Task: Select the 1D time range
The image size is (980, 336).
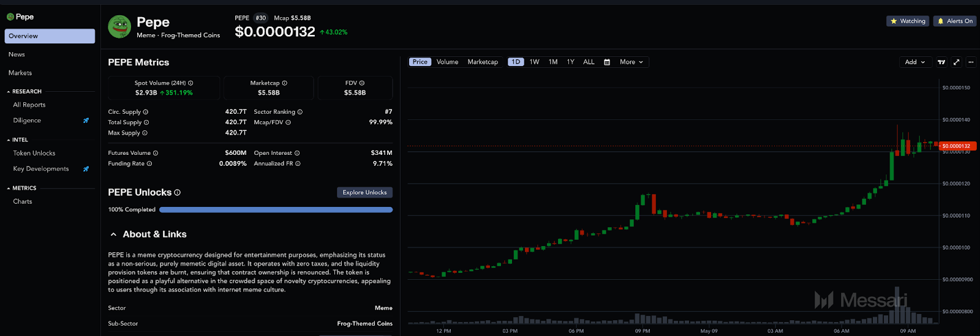Action: 516,62
